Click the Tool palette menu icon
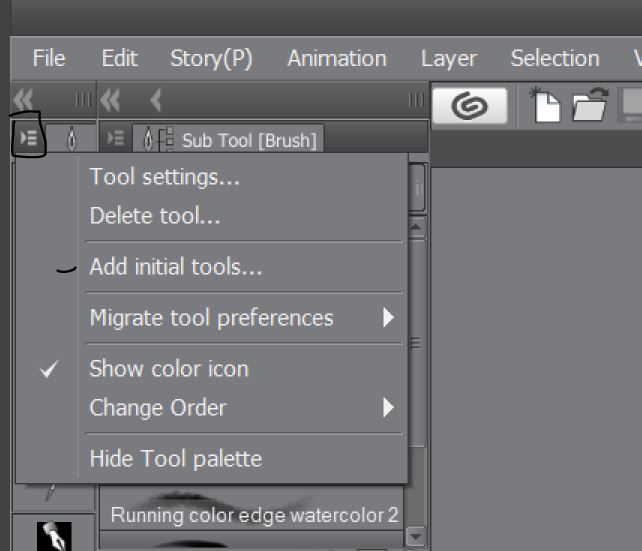This screenshot has width=642, height=551. (30, 139)
